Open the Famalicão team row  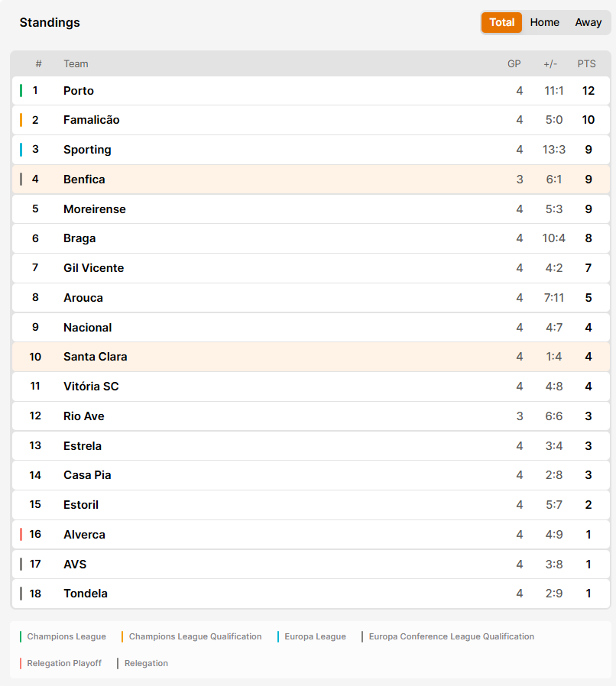pos(311,120)
